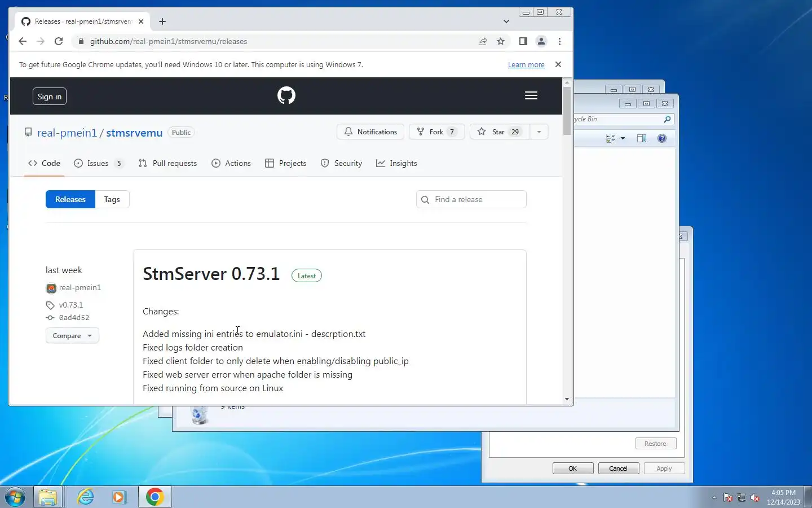Open Chrome profile avatar menu
Screen dimensions: 812x508
point(541,41)
